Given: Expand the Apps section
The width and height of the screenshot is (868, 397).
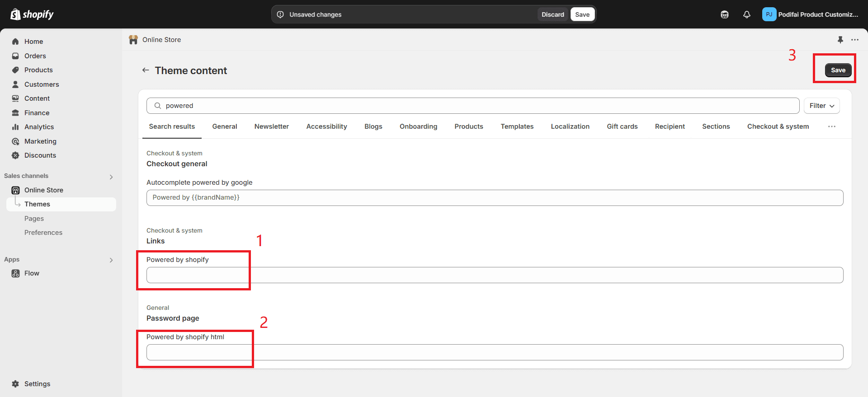Looking at the screenshot, I should click(111, 260).
